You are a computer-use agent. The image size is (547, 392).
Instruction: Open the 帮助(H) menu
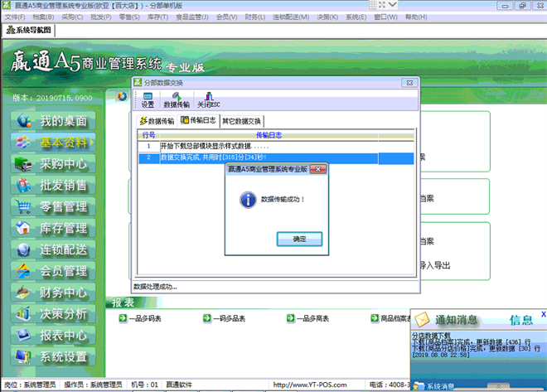(x=416, y=17)
